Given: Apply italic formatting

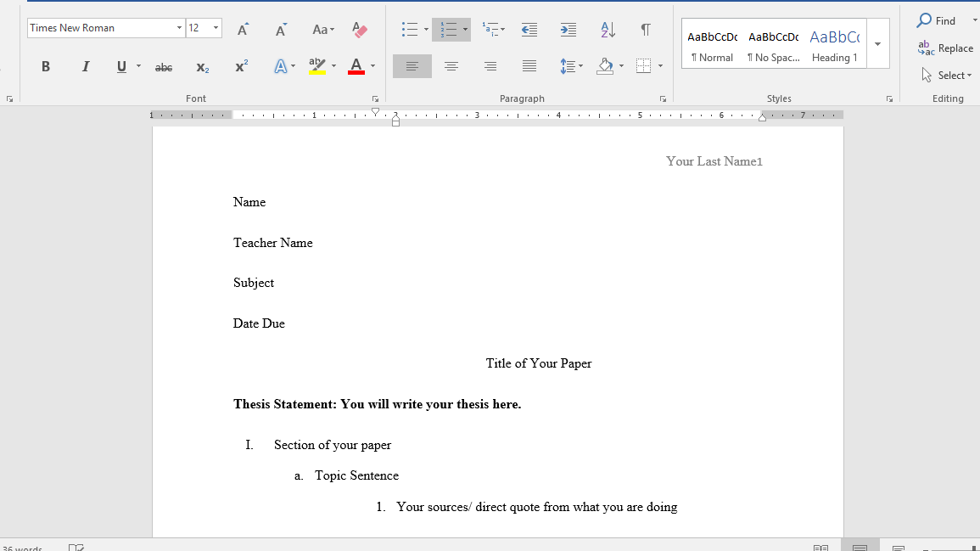Looking at the screenshot, I should (85, 65).
